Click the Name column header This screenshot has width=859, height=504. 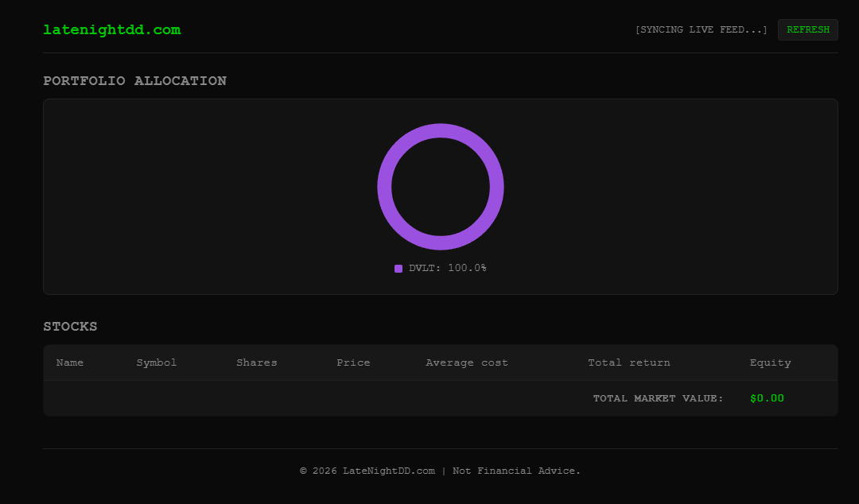click(x=69, y=362)
